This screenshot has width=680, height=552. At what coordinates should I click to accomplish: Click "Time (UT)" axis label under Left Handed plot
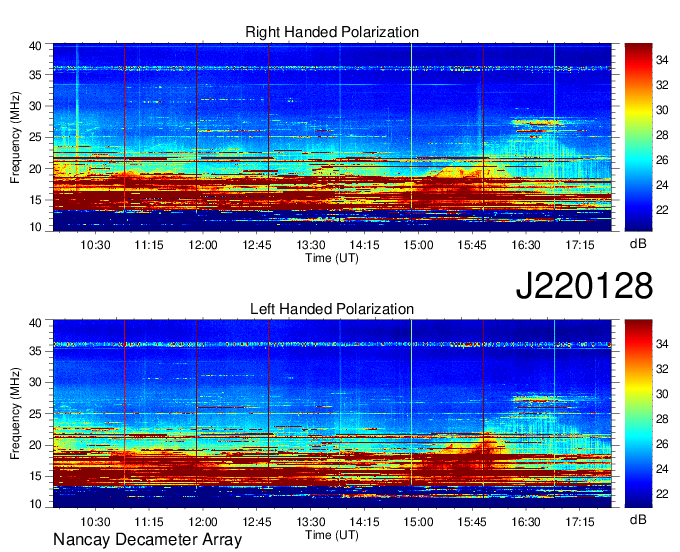pyautogui.click(x=332, y=535)
